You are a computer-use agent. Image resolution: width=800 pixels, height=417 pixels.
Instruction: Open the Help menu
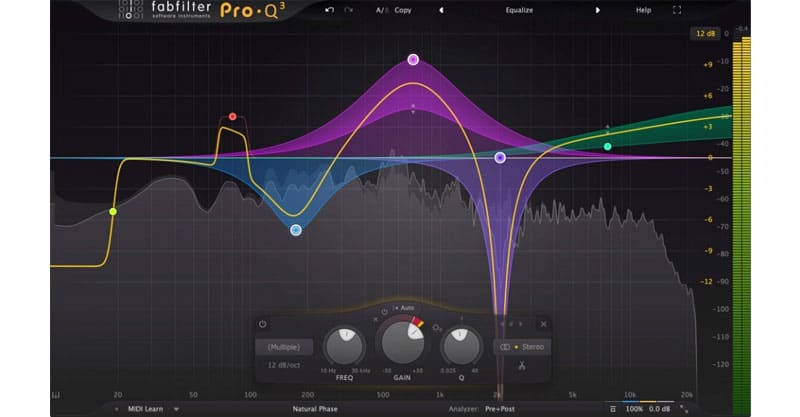point(643,10)
